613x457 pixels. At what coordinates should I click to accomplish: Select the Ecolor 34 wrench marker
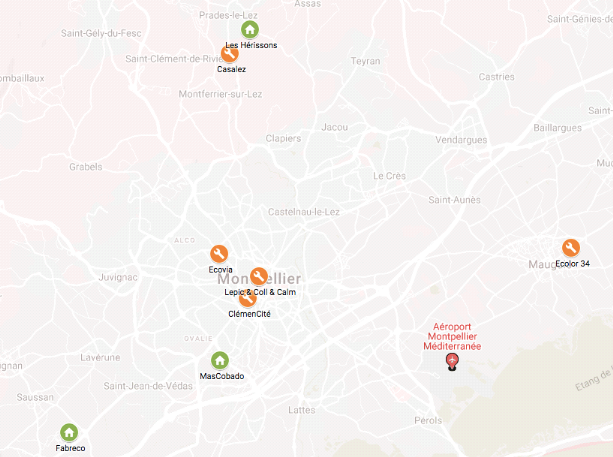(571, 248)
